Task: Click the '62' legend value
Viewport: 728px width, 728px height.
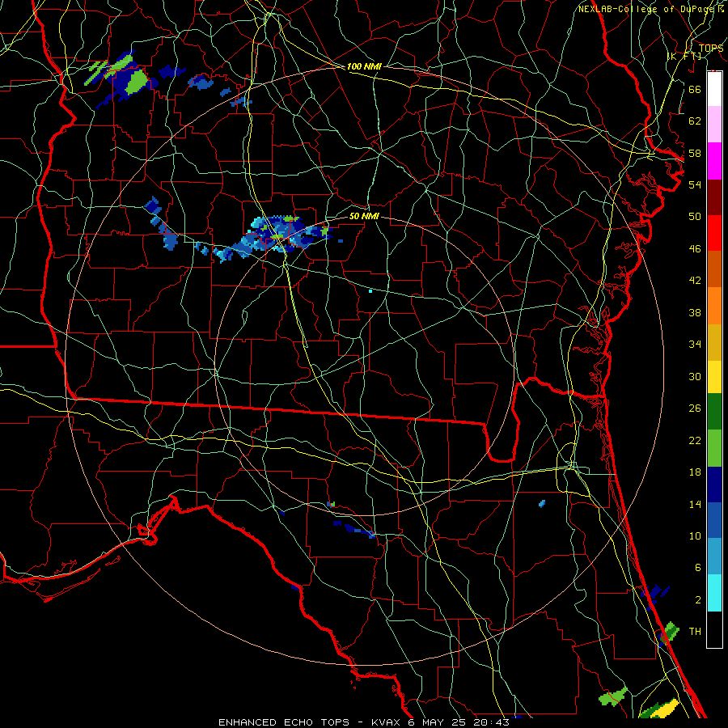Action: [695, 121]
